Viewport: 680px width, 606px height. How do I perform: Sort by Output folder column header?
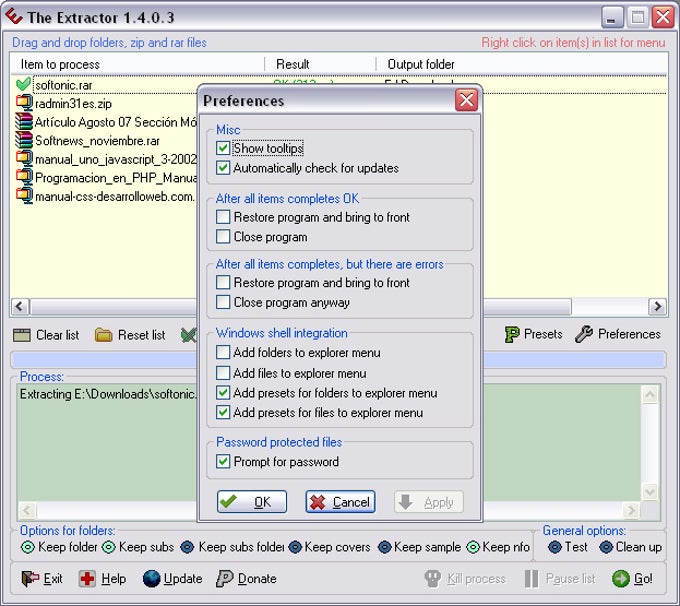coord(522,64)
